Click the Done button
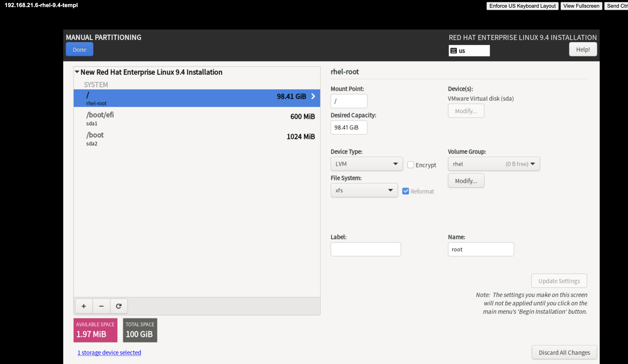 click(79, 49)
